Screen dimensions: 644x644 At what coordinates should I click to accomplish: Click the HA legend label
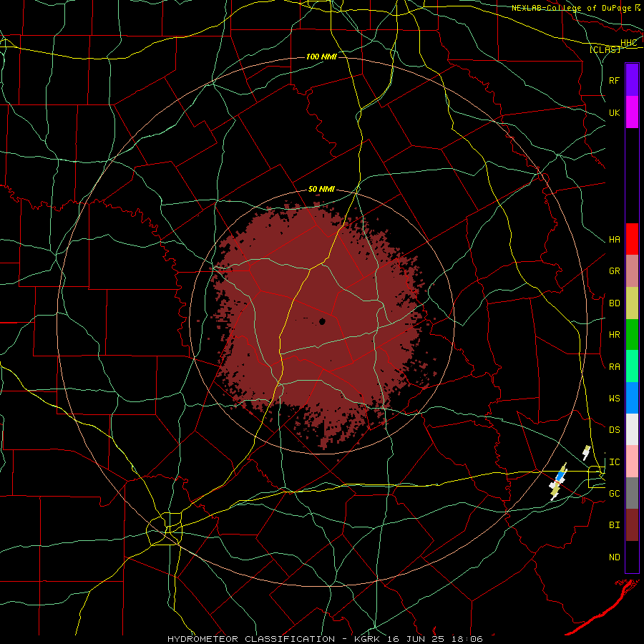(x=614, y=240)
